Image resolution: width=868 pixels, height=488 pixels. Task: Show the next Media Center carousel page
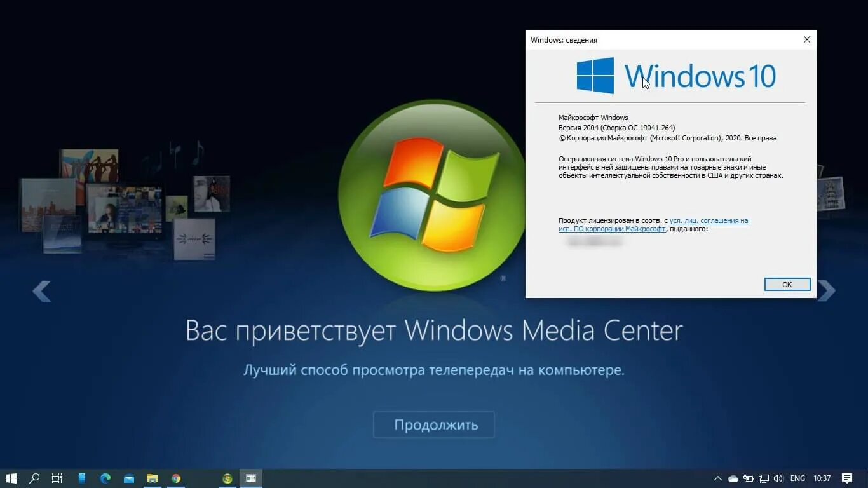(828, 290)
